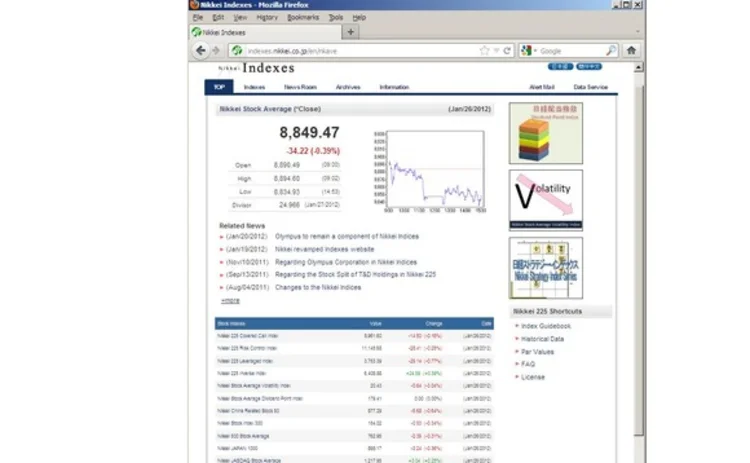Select the Nikkei Indexes browser tab
This screenshot has height=463, width=750.
pos(265,32)
